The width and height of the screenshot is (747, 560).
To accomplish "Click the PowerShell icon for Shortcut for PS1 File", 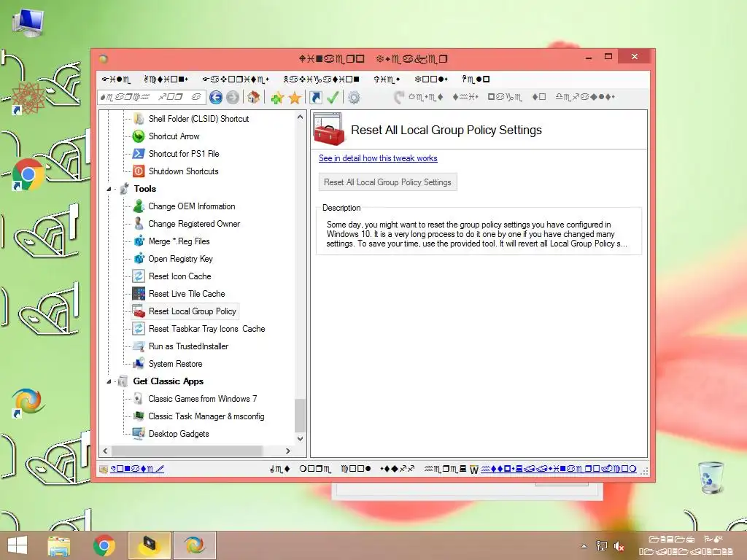I will (139, 153).
